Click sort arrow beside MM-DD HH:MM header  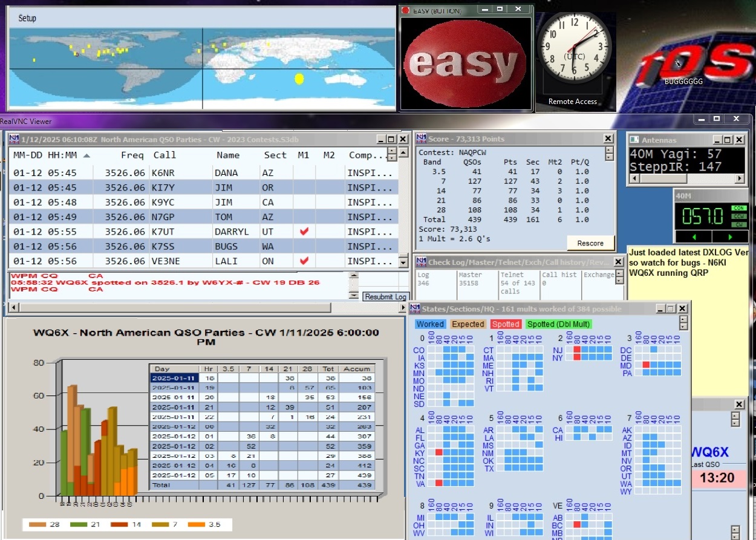pyautogui.click(x=86, y=155)
